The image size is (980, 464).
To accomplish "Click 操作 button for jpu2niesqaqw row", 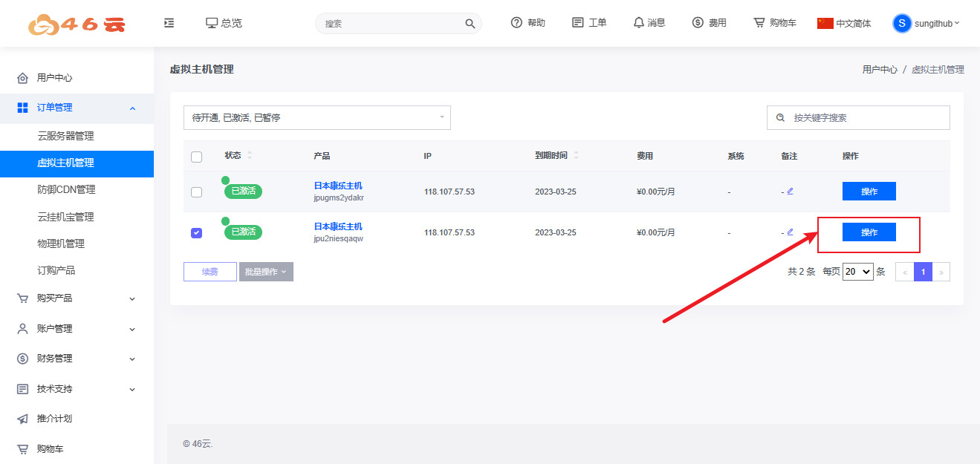I will tap(869, 232).
